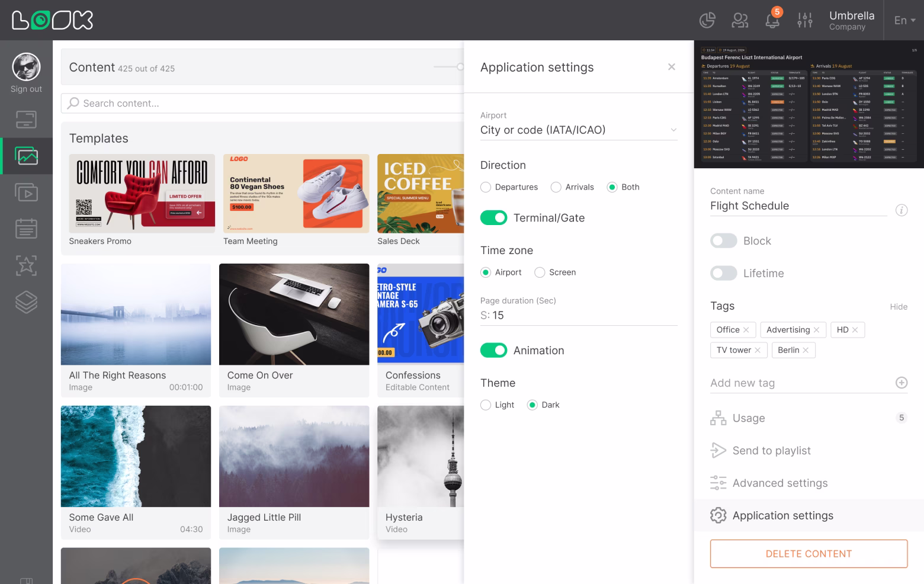Image resolution: width=924 pixels, height=584 pixels.
Task: Enable the Block toggle
Action: coord(724,241)
